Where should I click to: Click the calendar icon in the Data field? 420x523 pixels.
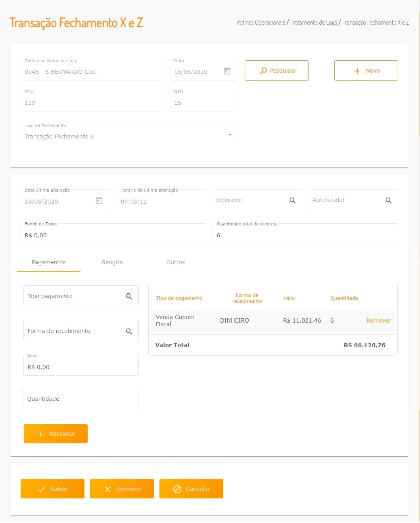(227, 71)
